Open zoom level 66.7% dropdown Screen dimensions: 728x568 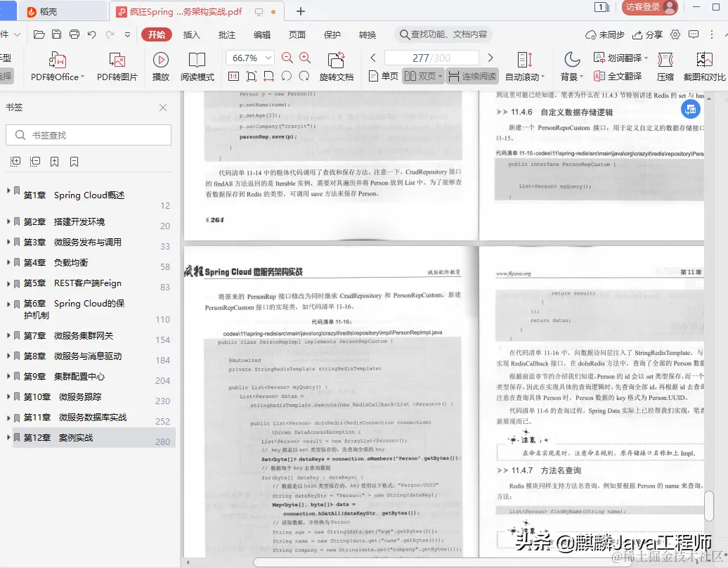tap(268, 58)
